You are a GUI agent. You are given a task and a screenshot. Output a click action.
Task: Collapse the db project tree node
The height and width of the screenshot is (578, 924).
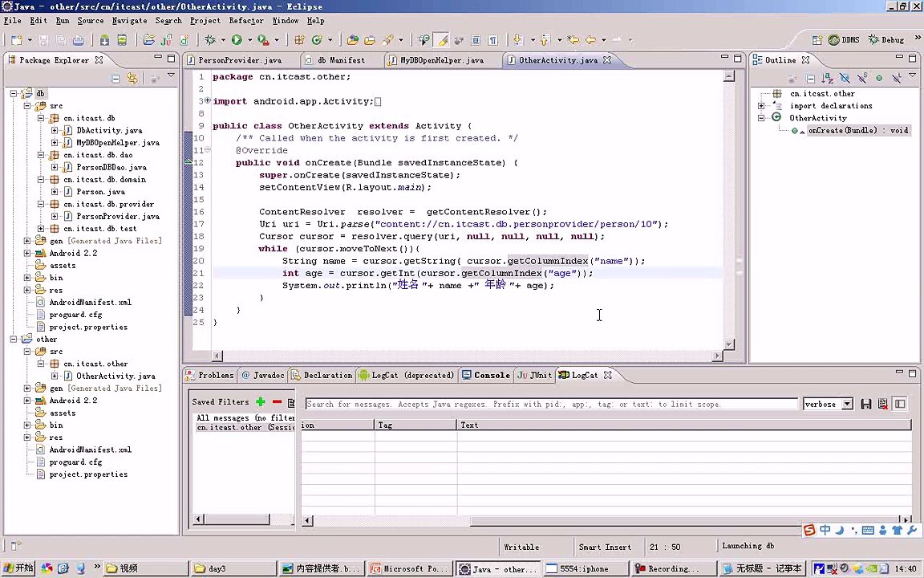(14, 93)
